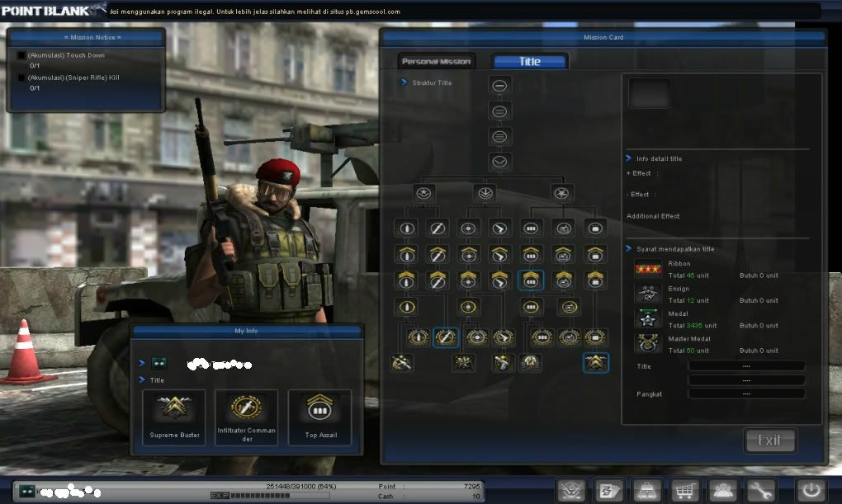Screen dimensions: 842x504
Task: Select the plain bullet title icon without chevrons
Action: [406, 228]
